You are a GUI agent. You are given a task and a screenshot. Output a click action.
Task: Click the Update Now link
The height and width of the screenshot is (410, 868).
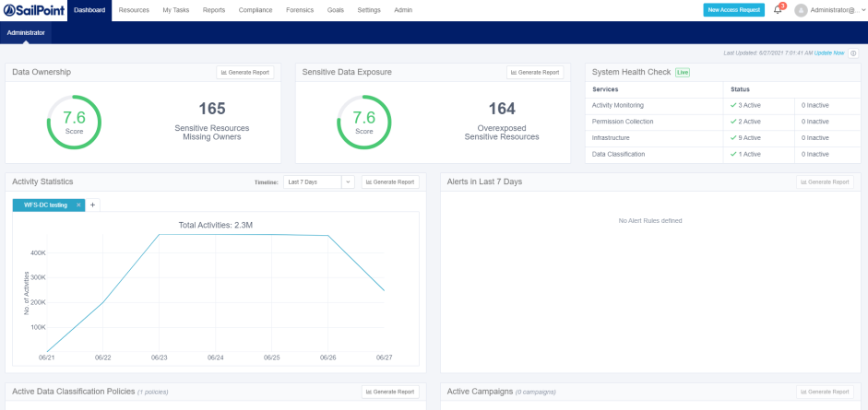click(828, 53)
